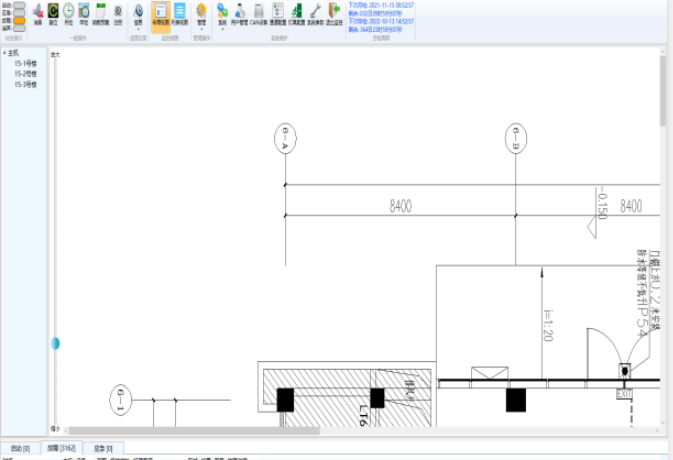Open the 系统 dropdown in toolbar
The width and height of the screenshot is (673, 460).
click(x=222, y=13)
